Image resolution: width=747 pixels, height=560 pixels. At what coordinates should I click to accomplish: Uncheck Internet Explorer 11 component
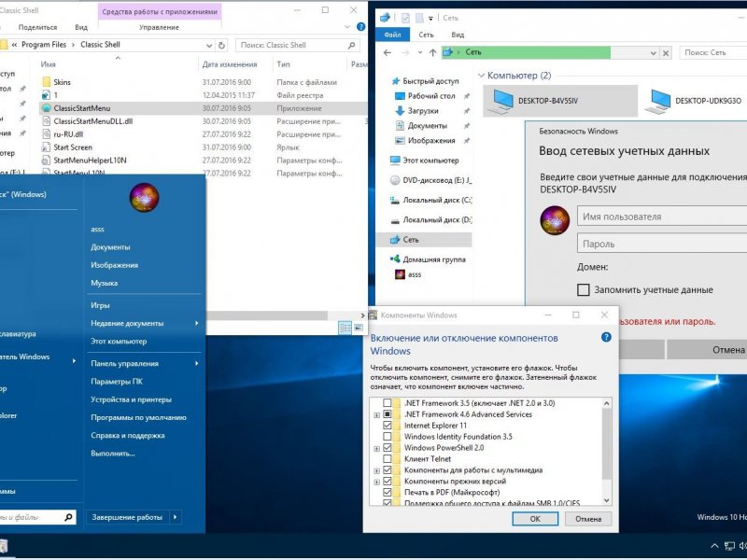click(388, 426)
